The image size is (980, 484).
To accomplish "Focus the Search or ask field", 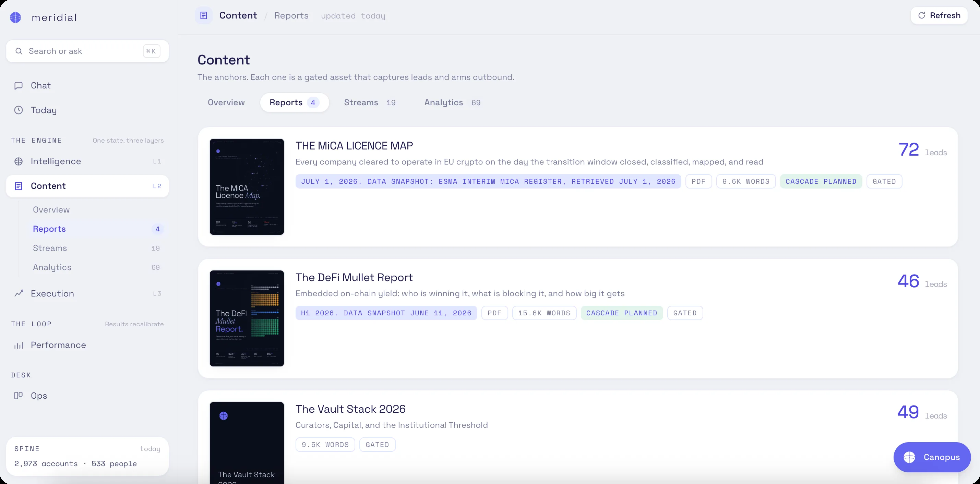I will pyautogui.click(x=87, y=51).
